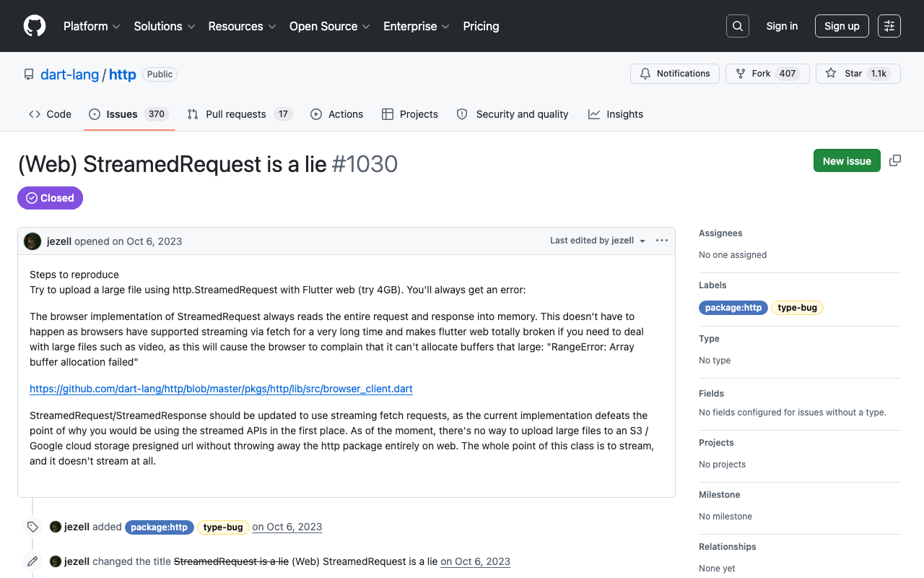Click the New issue button

point(847,160)
